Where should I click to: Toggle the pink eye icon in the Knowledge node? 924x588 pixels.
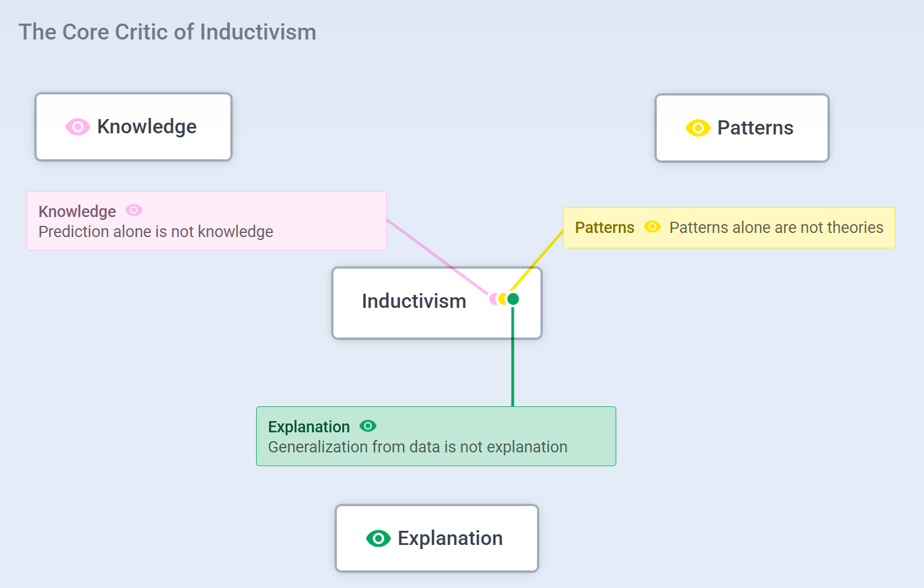77,127
